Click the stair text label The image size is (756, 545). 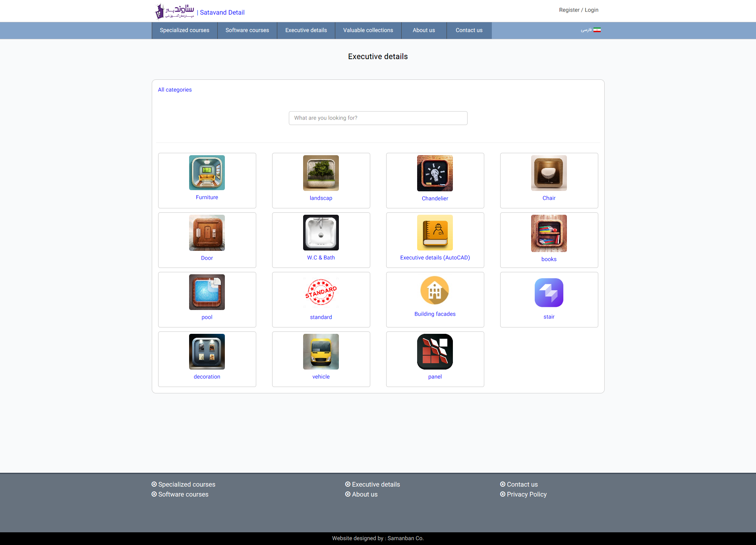pos(549,317)
